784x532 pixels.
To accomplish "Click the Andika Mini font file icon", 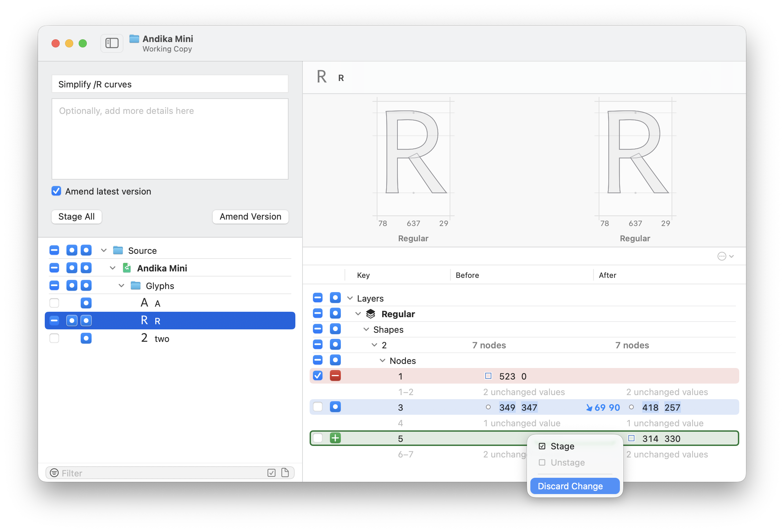I will [x=127, y=268].
